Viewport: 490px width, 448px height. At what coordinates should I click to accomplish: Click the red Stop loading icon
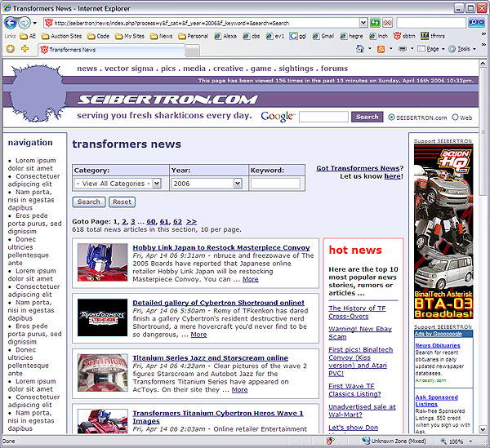click(387, 23)
